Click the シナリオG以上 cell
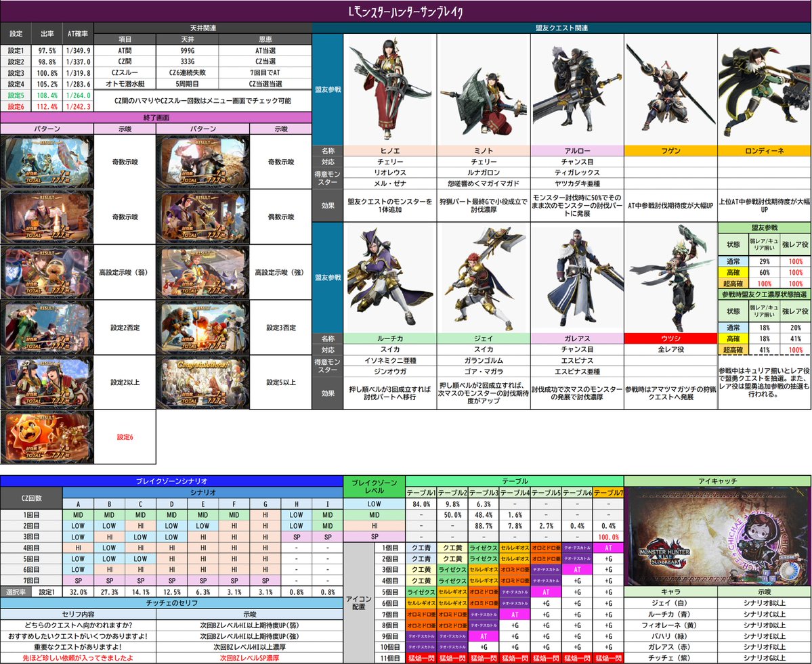The image size is (812, 664). coord(765,659)
